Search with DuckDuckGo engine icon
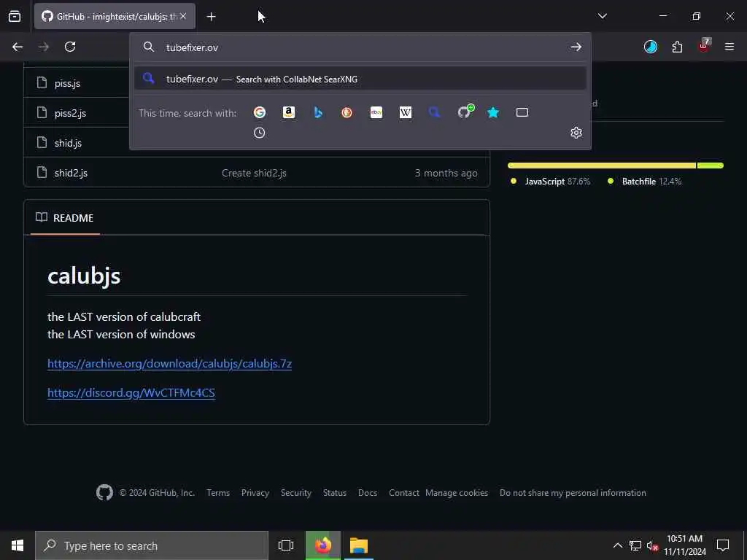 click(347, 112)
